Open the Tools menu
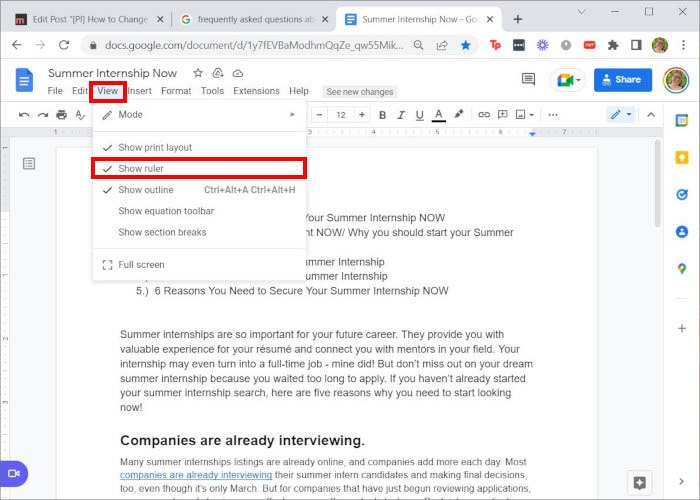This screenshot has height=500, width=700. (x=212, y=91)
